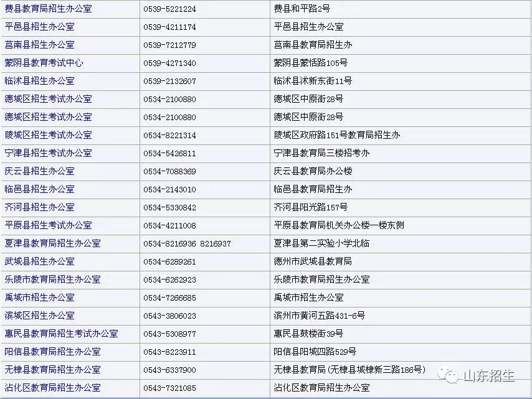Open the 武城县招生办公室 link
This screenshot has height=399, width=532.
pyautogui.click(x=39, y=261)
